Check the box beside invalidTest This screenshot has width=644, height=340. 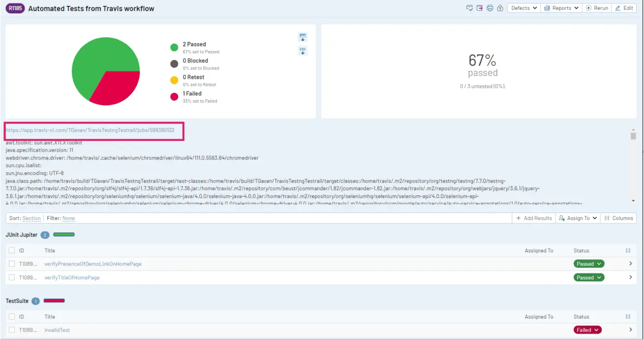click(x=12, y=330)
